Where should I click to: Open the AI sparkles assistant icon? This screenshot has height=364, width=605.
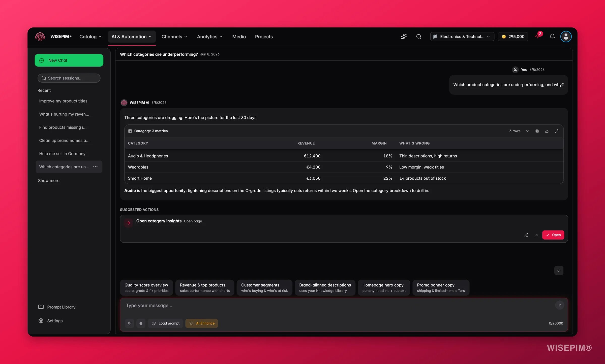[x=404, y=37]
